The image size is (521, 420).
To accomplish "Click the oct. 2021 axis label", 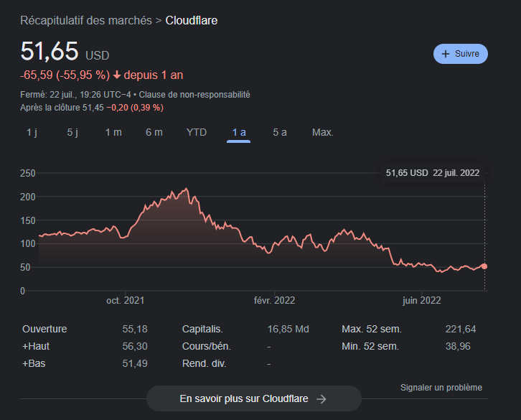I will pyautogui.click(x=126, y=301).
